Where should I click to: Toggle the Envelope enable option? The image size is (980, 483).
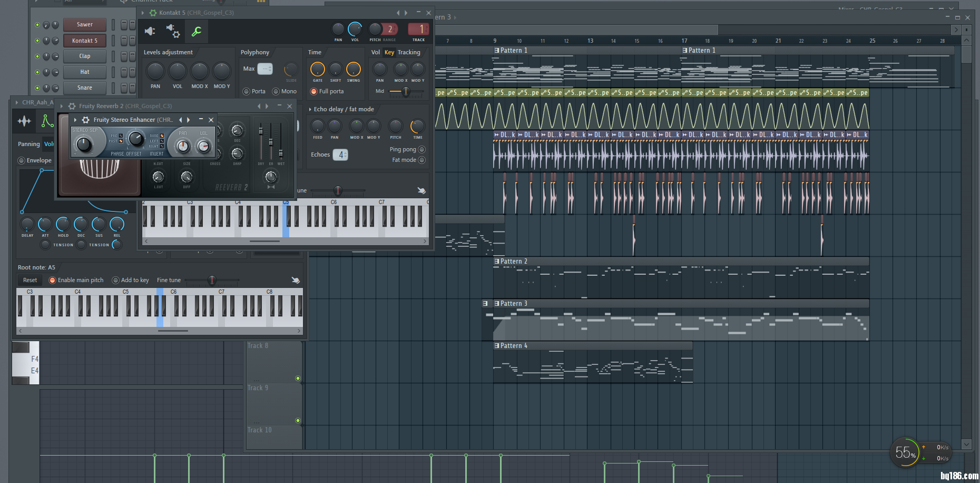(22, 160)
